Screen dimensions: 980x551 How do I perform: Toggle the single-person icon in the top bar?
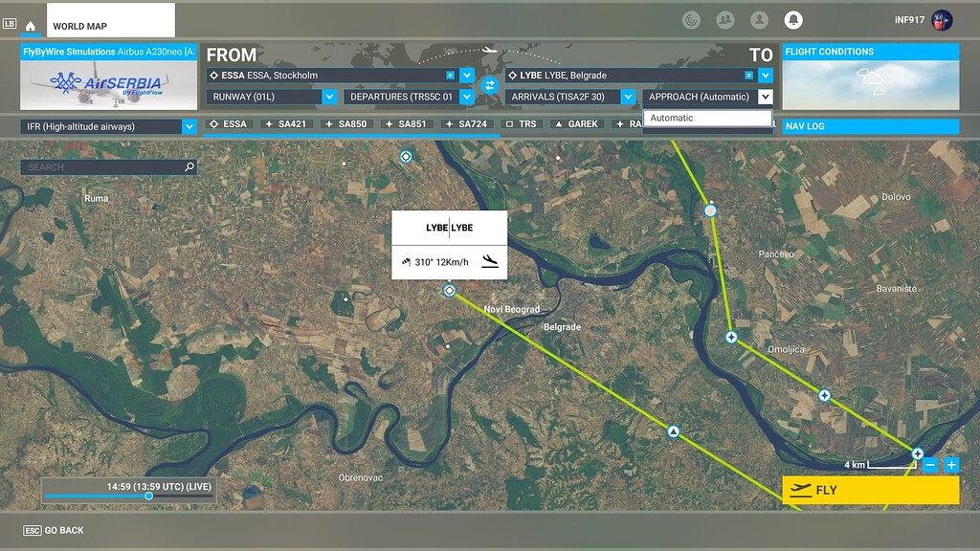760,19
